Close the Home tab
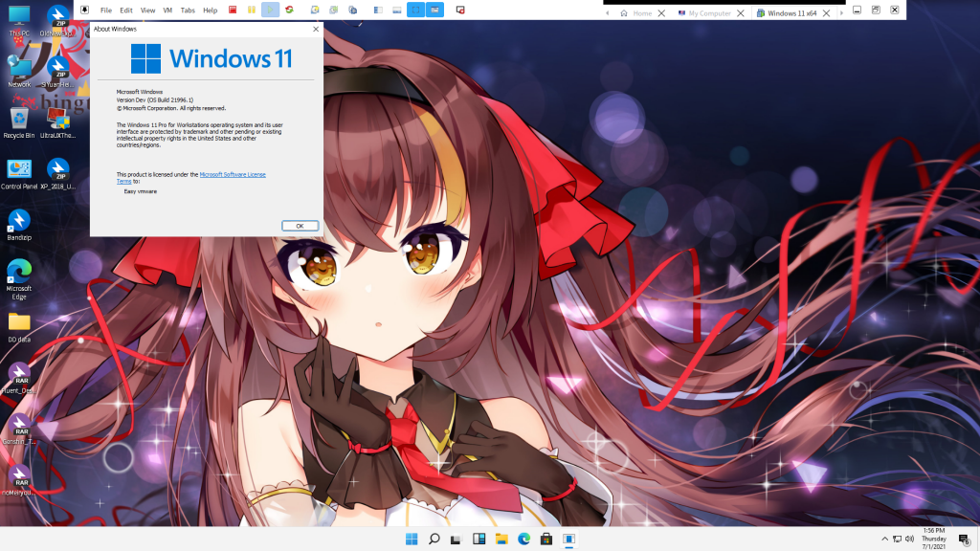980x551 pixels. 661,13
